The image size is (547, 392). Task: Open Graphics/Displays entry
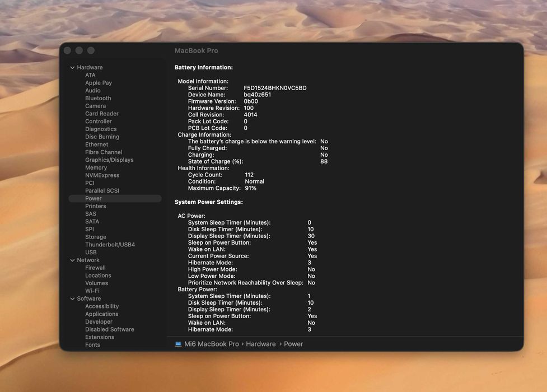109,160
